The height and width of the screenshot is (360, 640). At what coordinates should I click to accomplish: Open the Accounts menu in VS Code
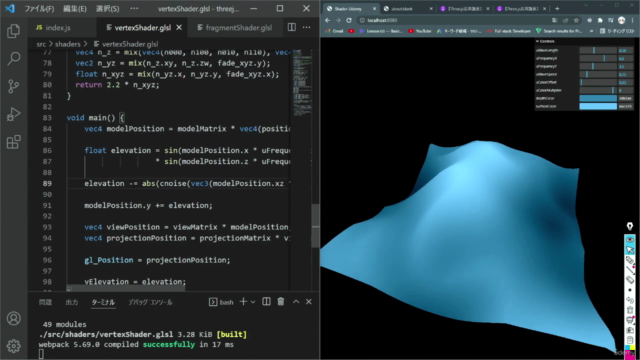(13, 318)
